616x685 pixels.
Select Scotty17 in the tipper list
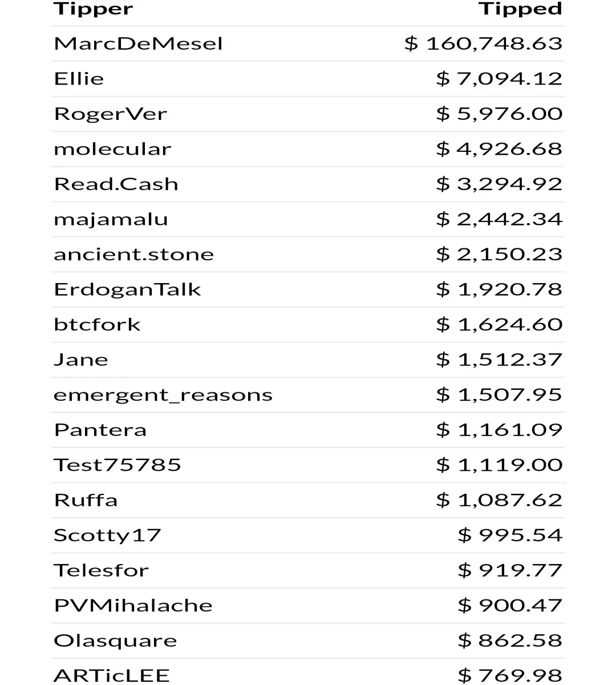click(x=107, y=535)
